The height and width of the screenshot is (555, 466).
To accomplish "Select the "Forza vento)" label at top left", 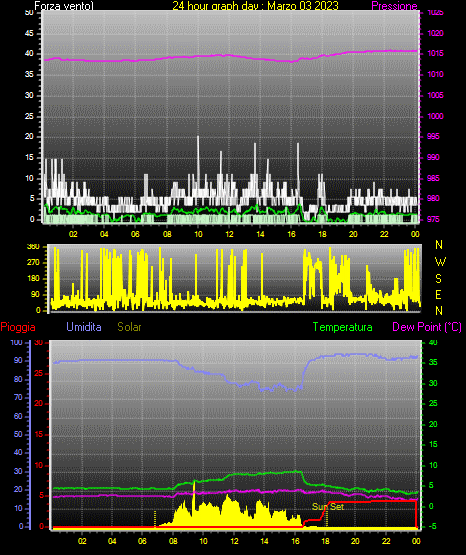I will click(64, 6).
